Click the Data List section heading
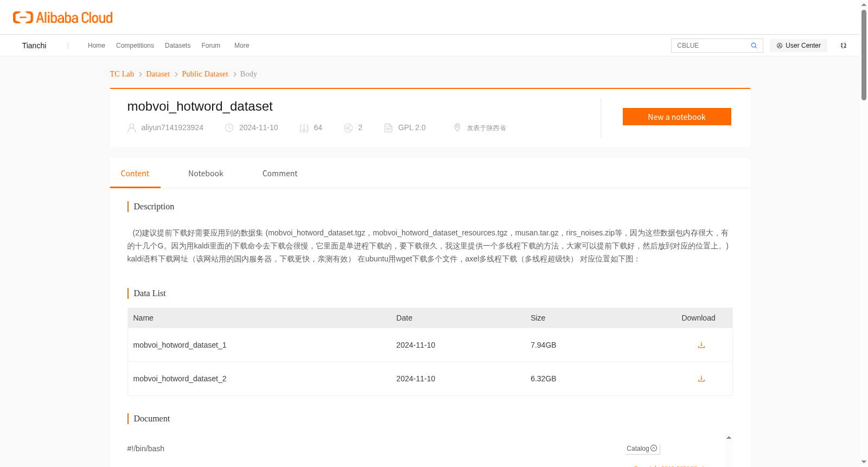The width and height of the screenshot is (868, 467). [x=150, y=293]
